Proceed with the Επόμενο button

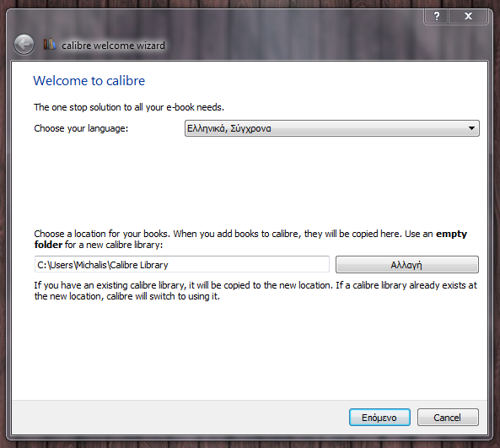379,418
